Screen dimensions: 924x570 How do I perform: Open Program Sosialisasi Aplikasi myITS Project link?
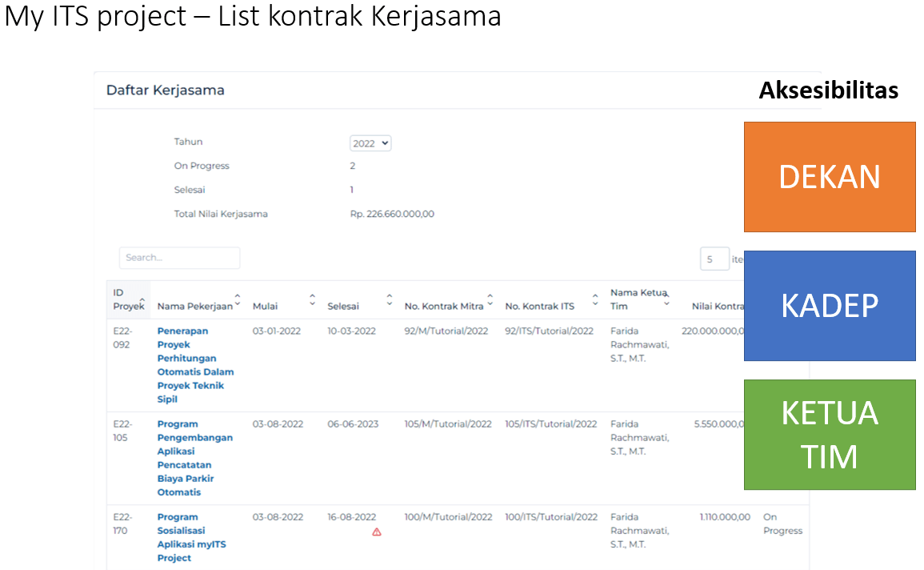point(191,537)
